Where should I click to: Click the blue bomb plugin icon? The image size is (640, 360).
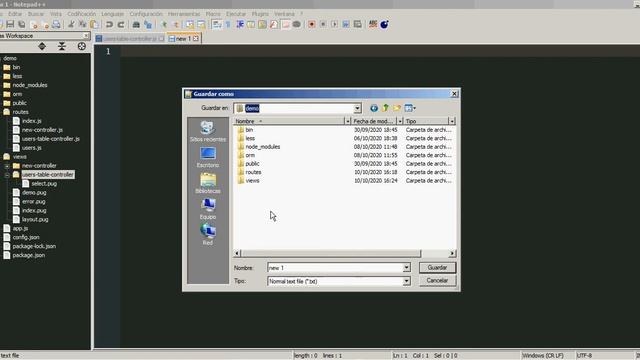pos(384,24)
